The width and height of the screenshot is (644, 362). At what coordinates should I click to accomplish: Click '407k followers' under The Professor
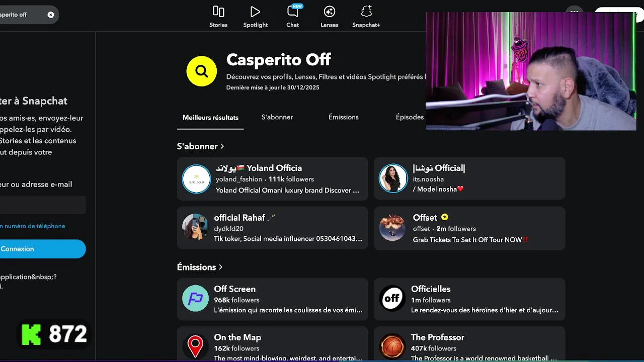coord(434,348)
